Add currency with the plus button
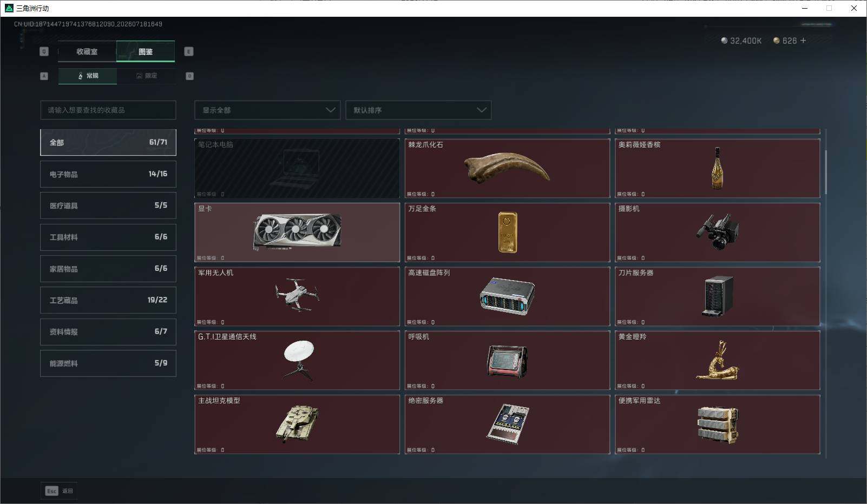867x504 pixels. click(x=803, y=41)
